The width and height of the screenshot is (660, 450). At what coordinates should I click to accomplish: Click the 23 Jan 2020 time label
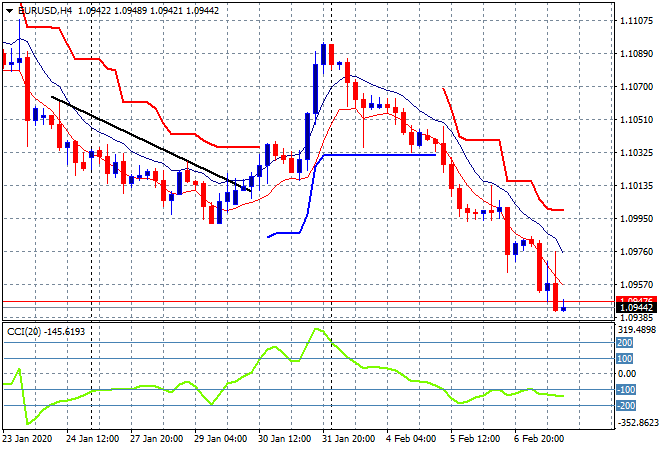pyautogui.click(x=29, y=438)
